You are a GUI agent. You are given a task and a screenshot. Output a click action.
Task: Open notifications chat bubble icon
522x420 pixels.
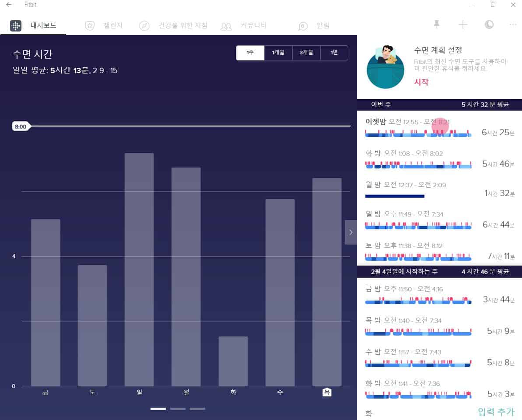click(x=303, y=26)
